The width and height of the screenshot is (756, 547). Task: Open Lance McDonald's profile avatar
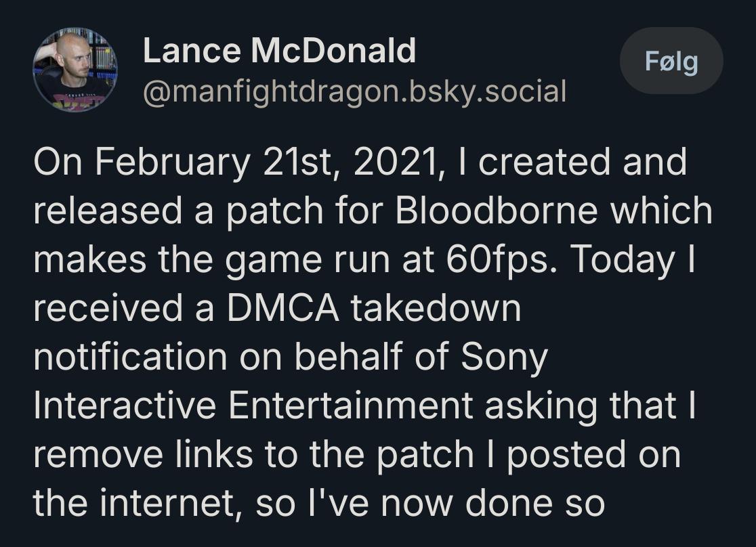point(75,70)
